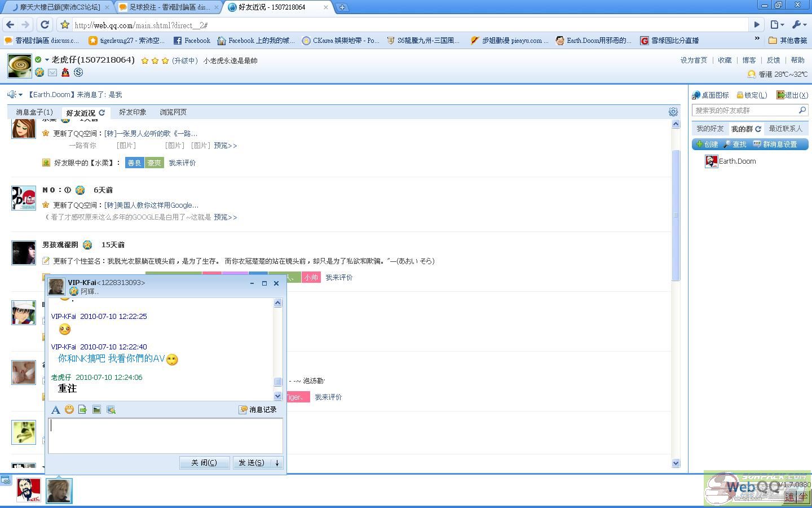
Task: Refresh the 好友近況 feed
Action: pos(102,112)
